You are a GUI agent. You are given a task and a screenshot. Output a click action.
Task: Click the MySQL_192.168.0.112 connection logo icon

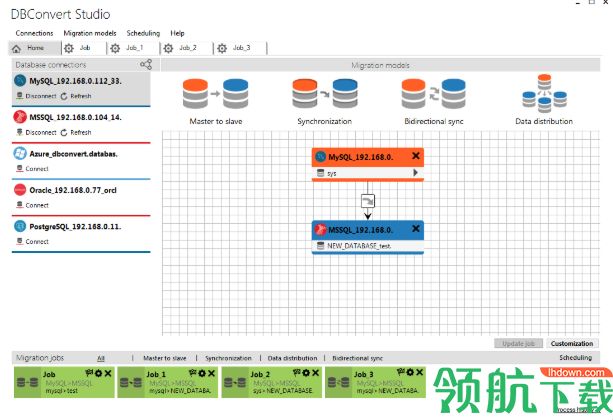click(20, 81)
